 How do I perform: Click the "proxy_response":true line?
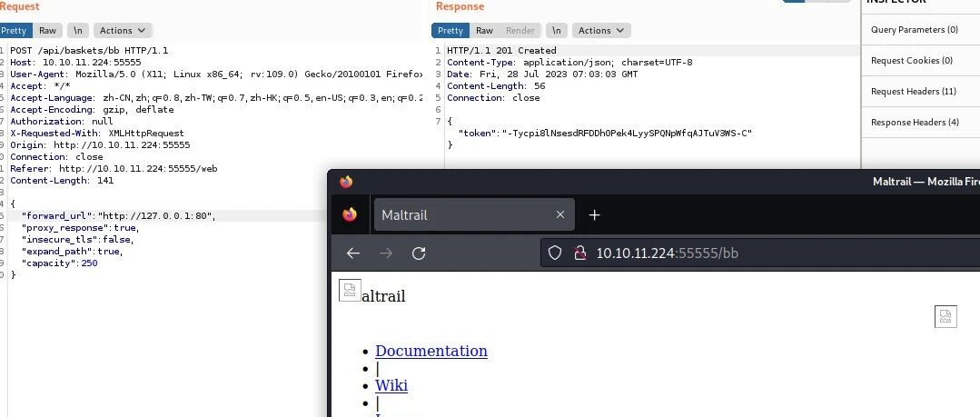80,227
